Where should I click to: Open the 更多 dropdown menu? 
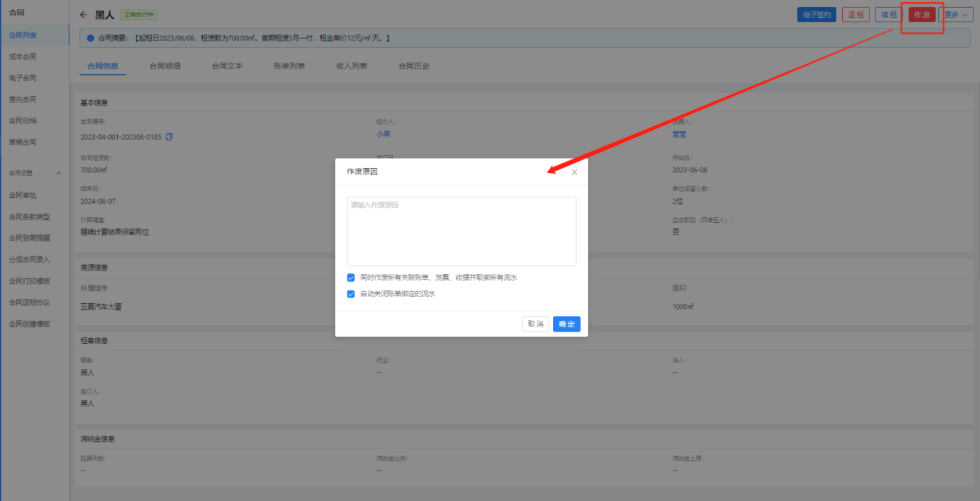click(956, 15)
